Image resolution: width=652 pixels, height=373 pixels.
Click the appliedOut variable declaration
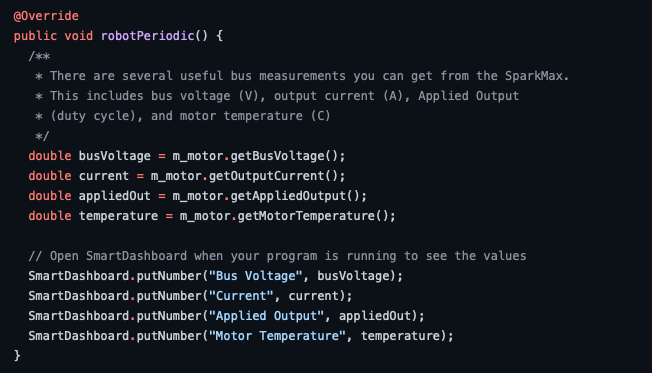click(114, 196)
